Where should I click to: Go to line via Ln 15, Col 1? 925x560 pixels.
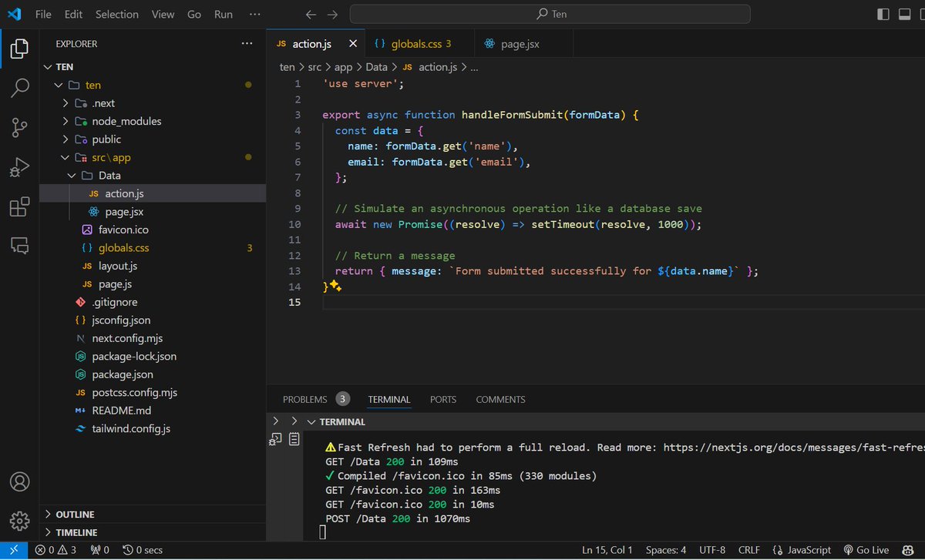[x=607, y=550]
